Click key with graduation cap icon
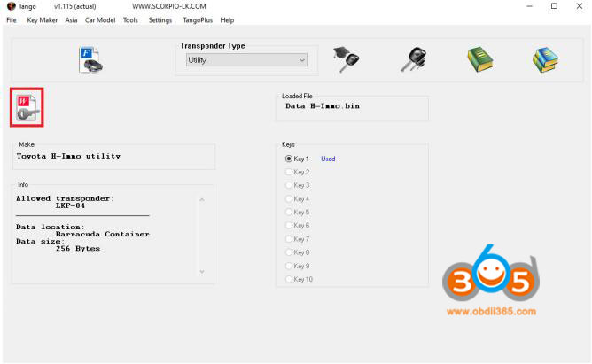Image resolution: width=592 pixels, height=364 pixels. [x=347, y=59]
